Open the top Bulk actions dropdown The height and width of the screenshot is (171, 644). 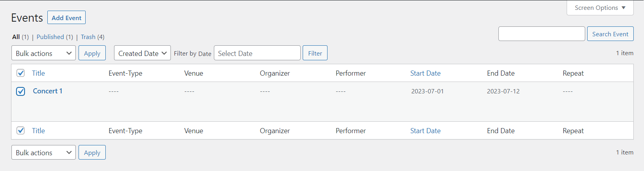coord(43,53)
